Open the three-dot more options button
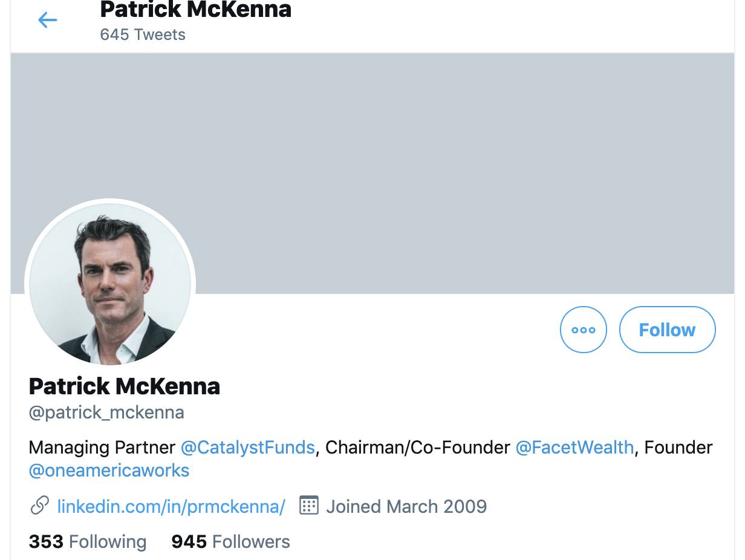This screenshot has height=560, width=745. coord(584,330)
